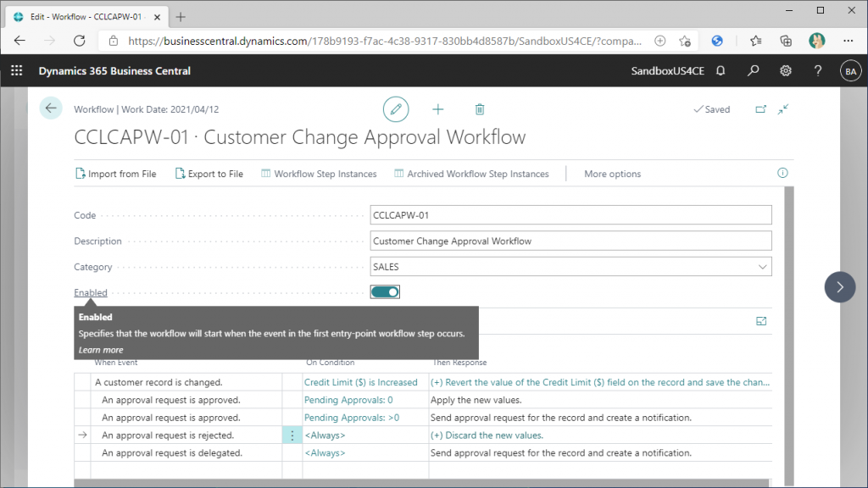Select the 'A customer record is changed.' event

coord(159,382)
